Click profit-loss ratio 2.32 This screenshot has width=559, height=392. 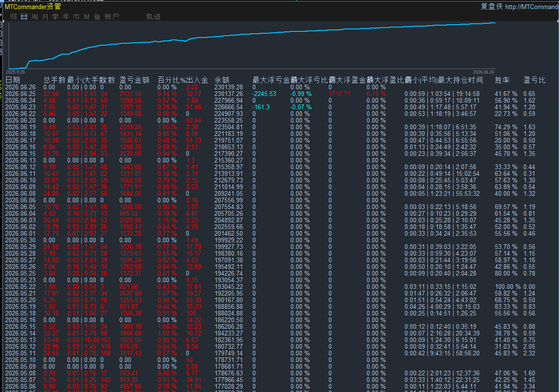point(530,354)
